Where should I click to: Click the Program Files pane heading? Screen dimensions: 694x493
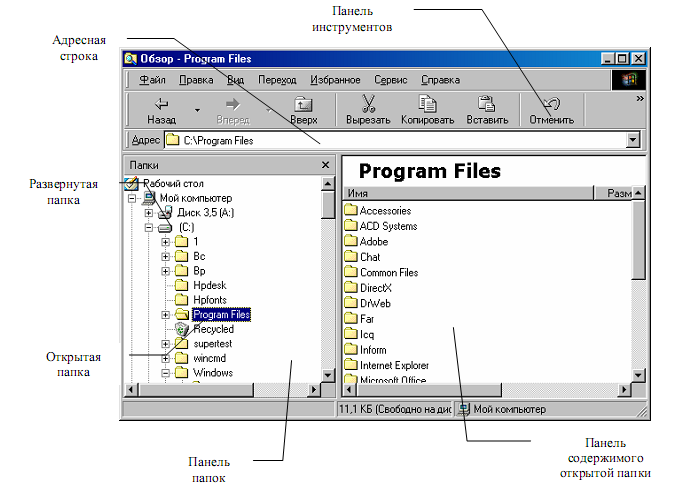click(x=430, y=171)
